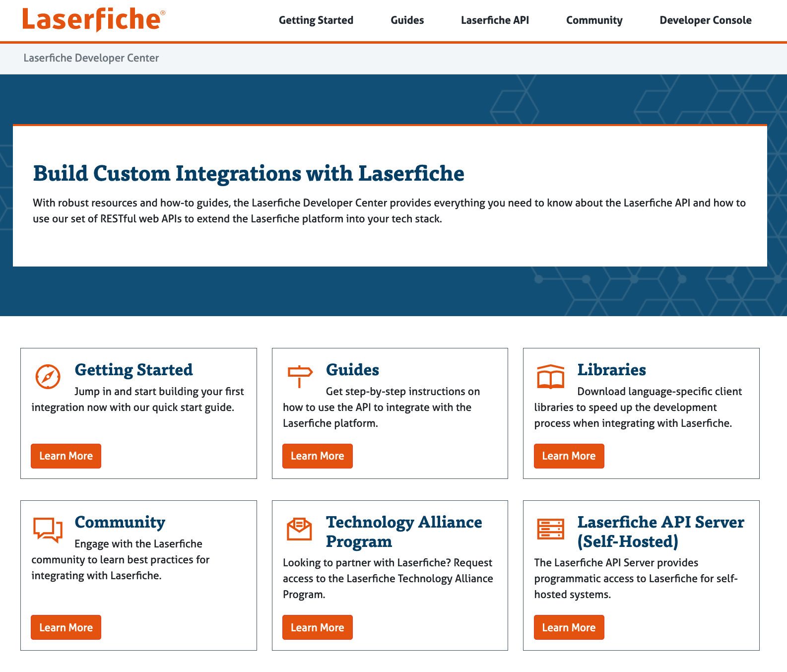
Task: Click the Libraries open book icon
Action: coord(551,376)
